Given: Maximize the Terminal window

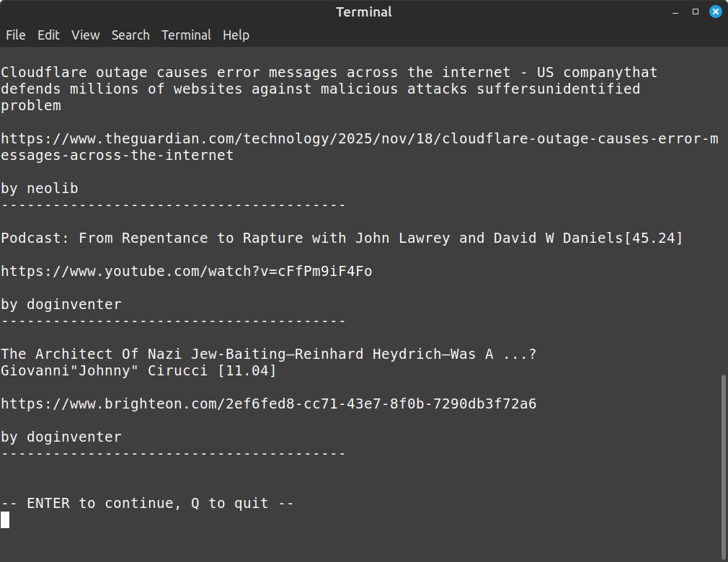Looking at the screenshot, I should coord(696,12).
